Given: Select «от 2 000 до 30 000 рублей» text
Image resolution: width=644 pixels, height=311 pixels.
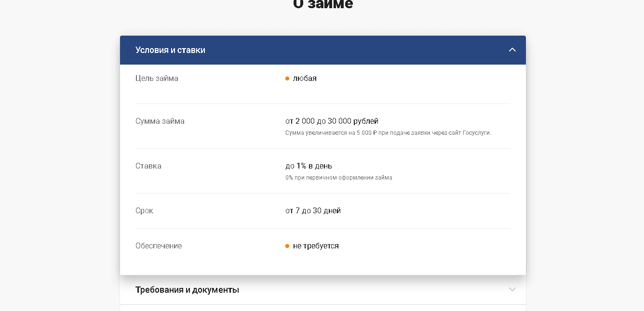Looking at the screenshot, I should [x=332, y=121].
